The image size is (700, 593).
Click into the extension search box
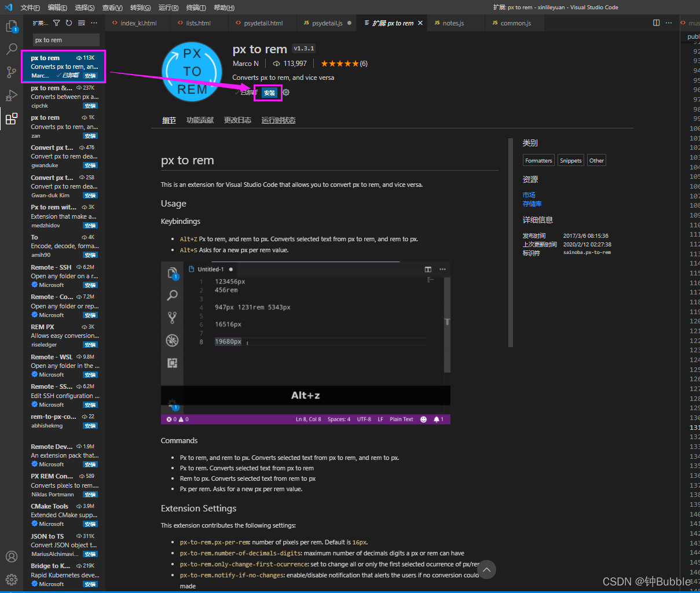(66, 40)
